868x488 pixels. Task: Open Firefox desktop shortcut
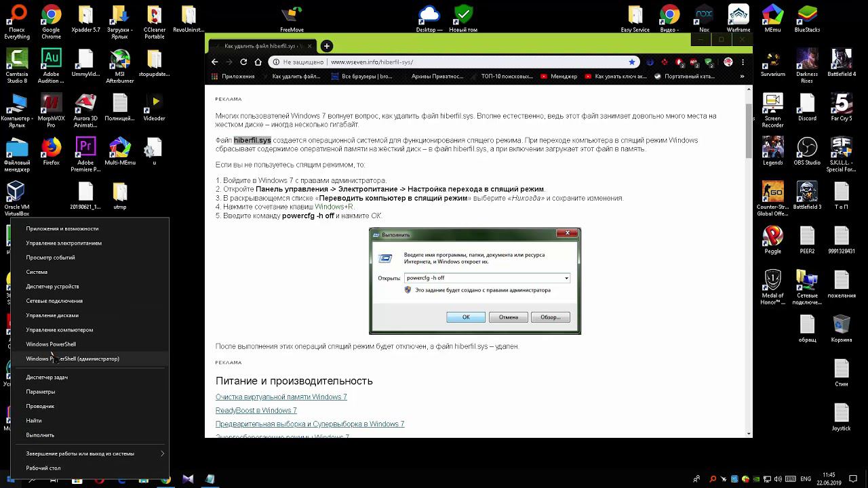click(x=51, y=152)
